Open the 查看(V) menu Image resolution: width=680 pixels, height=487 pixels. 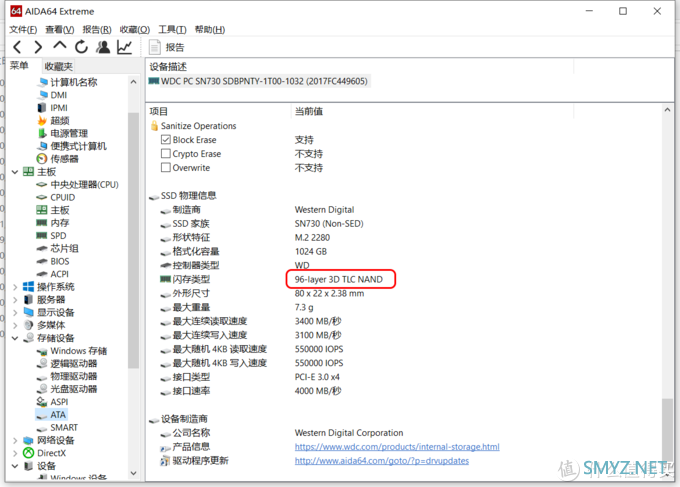pyautogui.click(x=60, y=29)
